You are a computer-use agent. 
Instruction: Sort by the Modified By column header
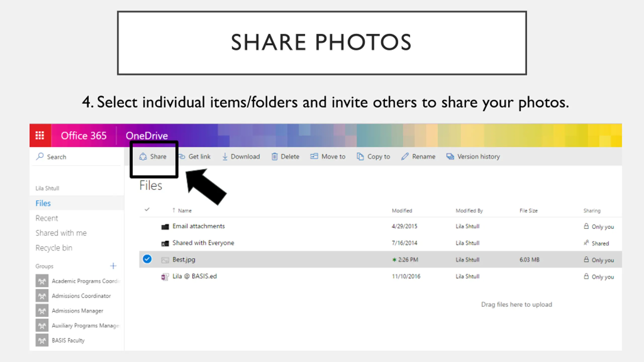click(469, 210)
